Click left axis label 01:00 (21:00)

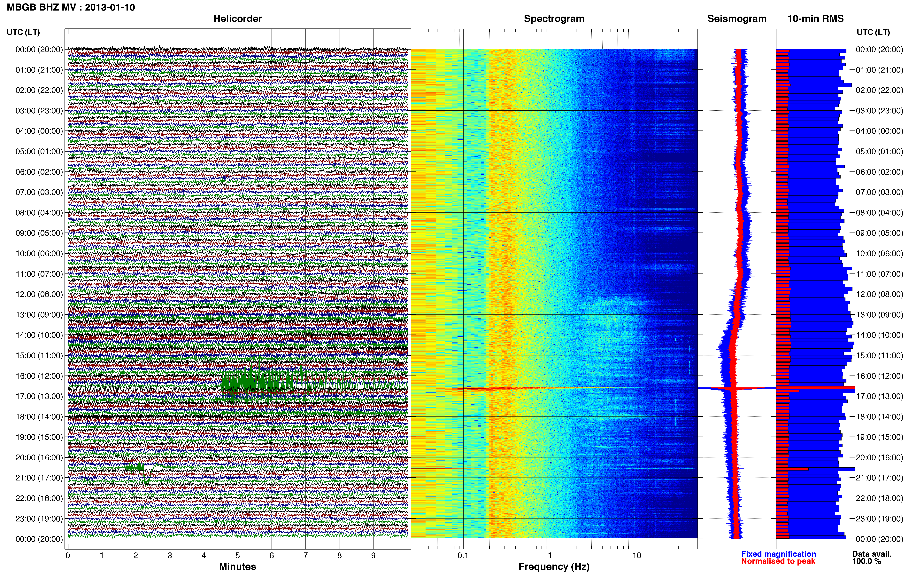click(x=39, y=70)
